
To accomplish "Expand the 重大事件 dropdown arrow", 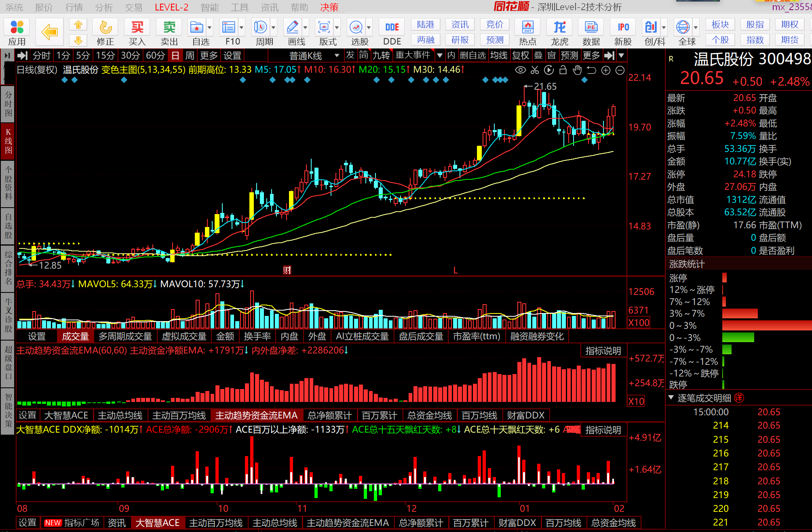I will coord(440,55).
